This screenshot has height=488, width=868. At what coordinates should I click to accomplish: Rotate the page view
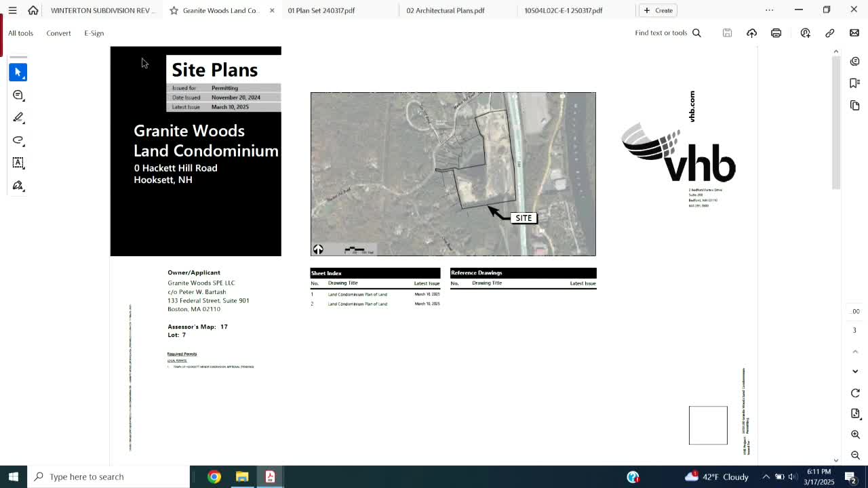pos(855,393)
